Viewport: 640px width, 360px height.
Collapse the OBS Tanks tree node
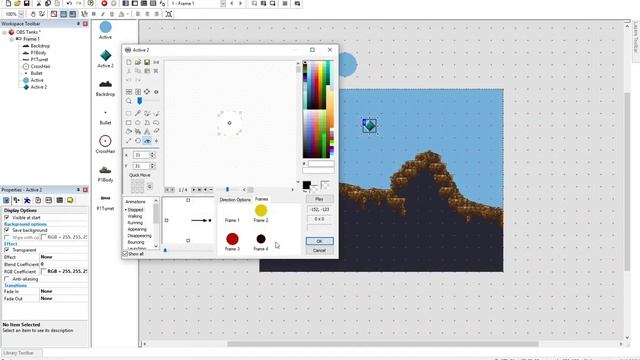click(x=4, y=32)
